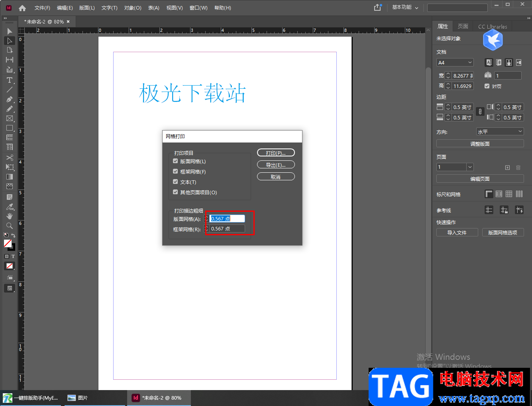The height and width of the screenshot is (406, 532).
Task: Open the 文件(F) menu
Action: 42,8
